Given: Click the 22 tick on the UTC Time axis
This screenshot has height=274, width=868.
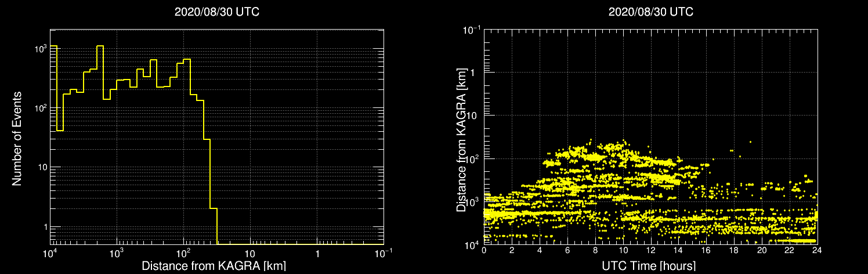Looking at the screenshot, I should [x=790, y=250].
